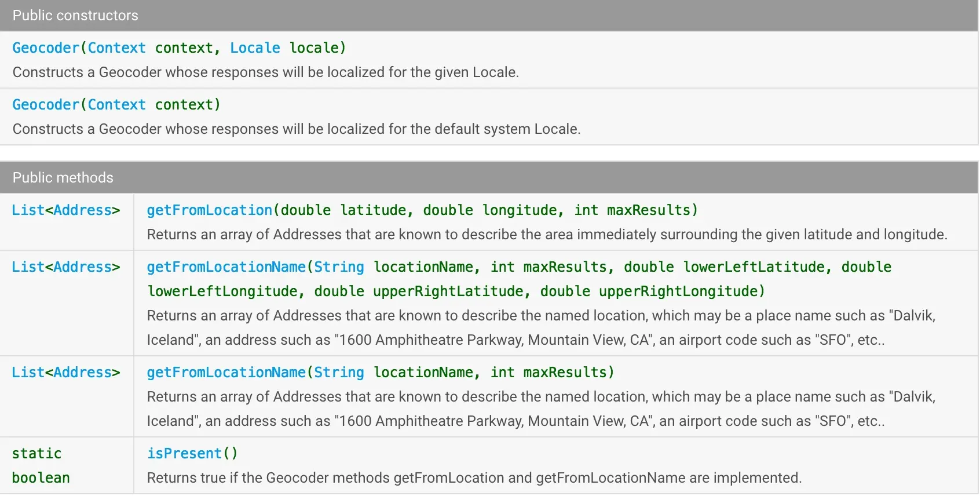The width and height of the screenshot is (980, 496).
Task: Click the Public methods table header
Action: click(x=63, y=178)
